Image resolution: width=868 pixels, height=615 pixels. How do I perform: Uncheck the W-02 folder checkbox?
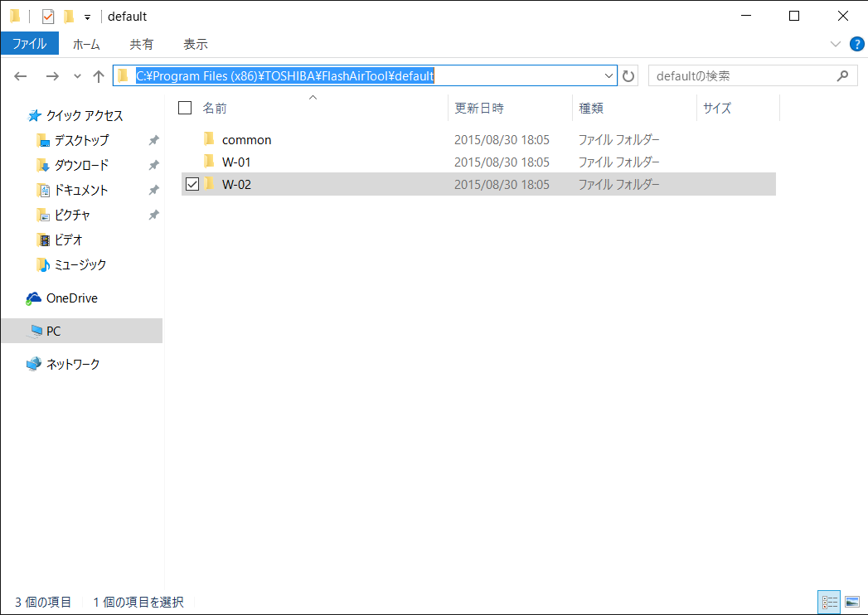pos(192,184)
